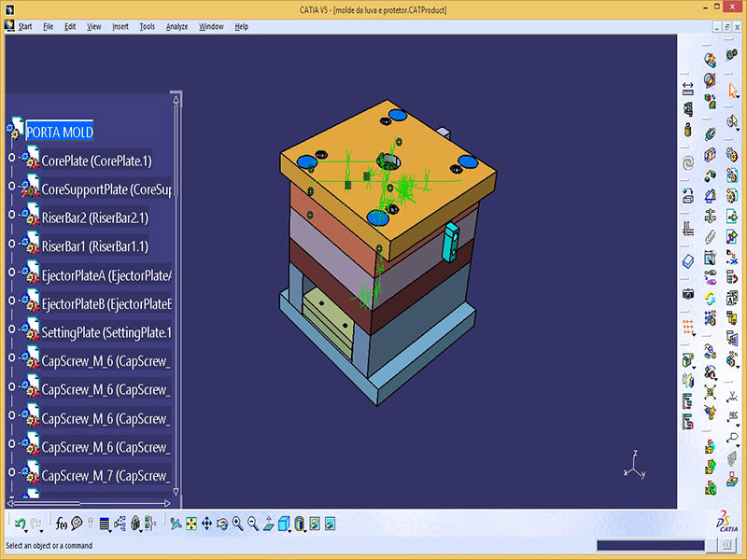Expand the CorePlate tree node
Screen dimensions: 747x560
(x=11, y=161)
